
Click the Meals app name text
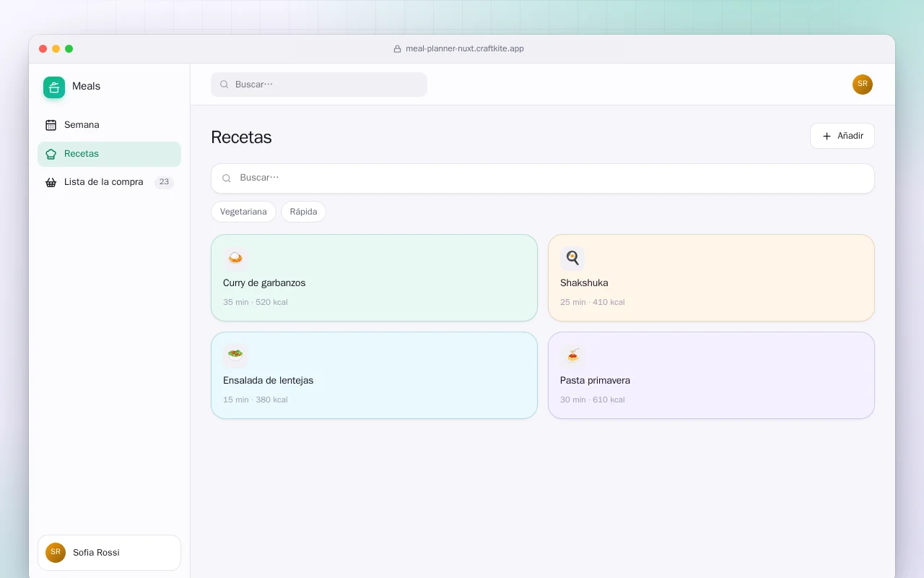(86, 86)
